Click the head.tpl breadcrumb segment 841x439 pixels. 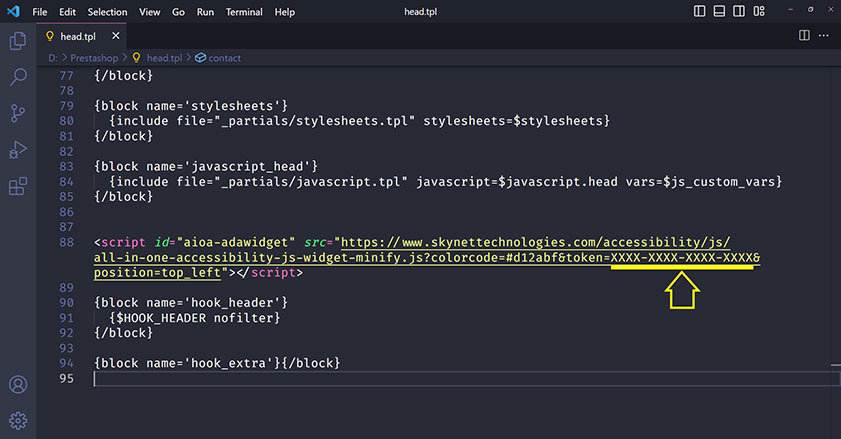pyautogui.click(x=165, y=58)
